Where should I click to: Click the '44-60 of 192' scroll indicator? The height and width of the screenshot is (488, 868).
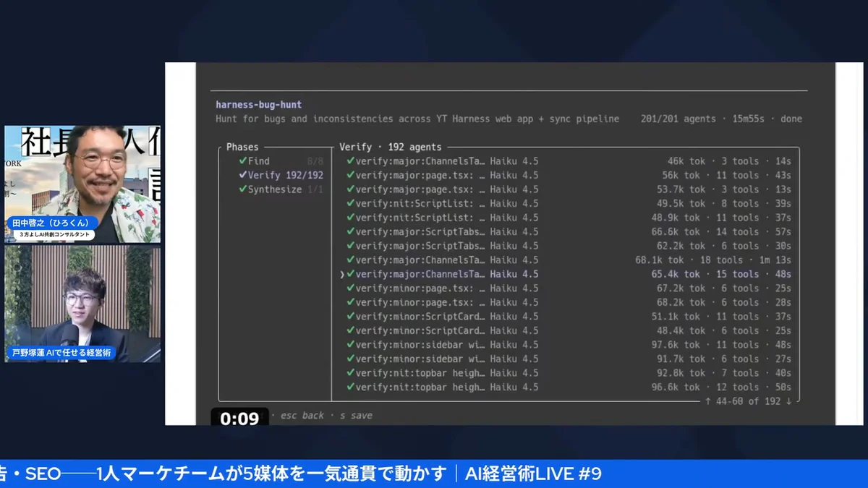tap(748, 401)
